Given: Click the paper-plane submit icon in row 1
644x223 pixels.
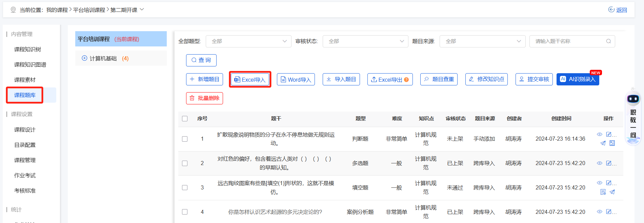Looking at the screenshot, I should (x=603, y=143).
